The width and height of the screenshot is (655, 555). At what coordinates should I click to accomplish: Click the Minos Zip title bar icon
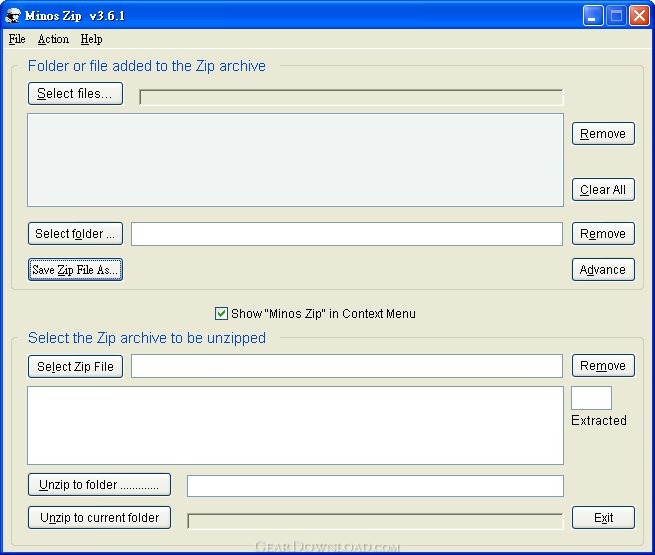coord(13,16)
